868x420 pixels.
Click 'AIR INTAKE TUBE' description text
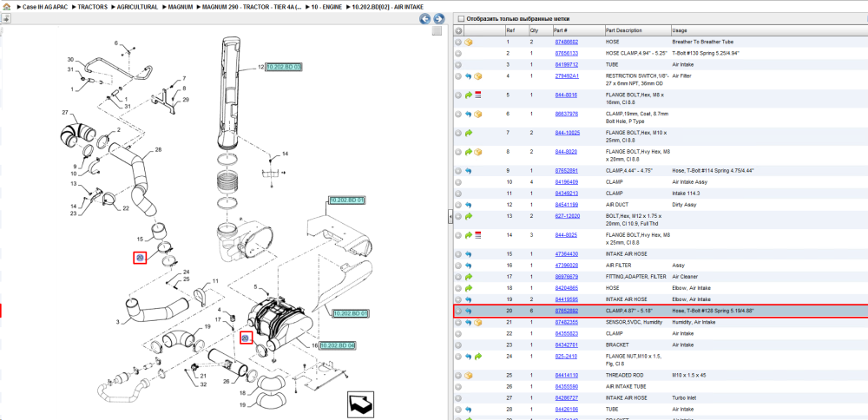(626, 386)
